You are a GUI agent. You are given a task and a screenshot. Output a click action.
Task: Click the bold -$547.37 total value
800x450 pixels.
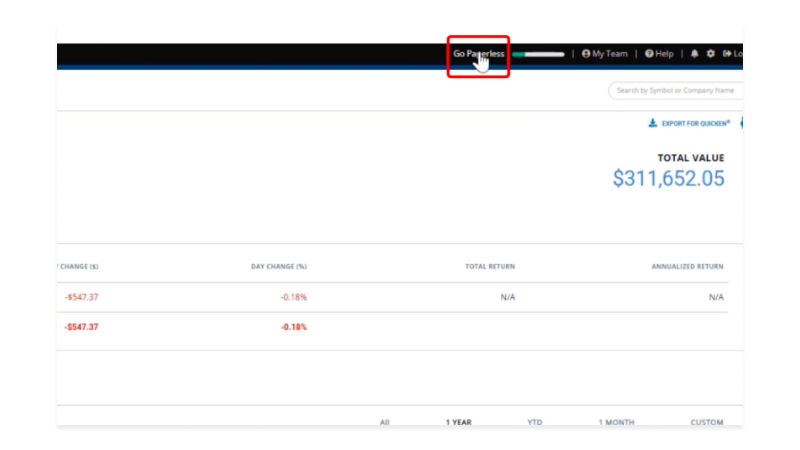tap(81, 327)
